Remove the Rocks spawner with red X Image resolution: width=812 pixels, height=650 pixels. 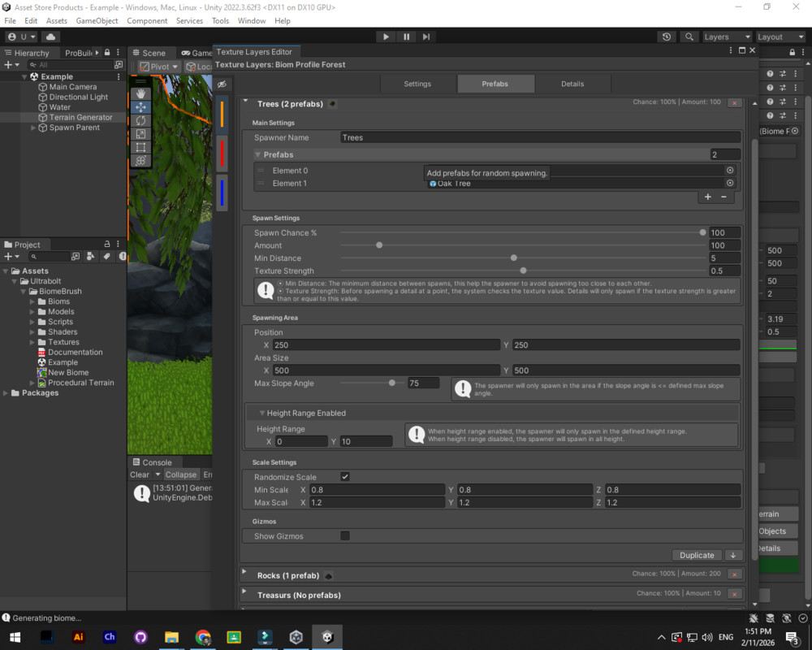(x=734, y=574)
